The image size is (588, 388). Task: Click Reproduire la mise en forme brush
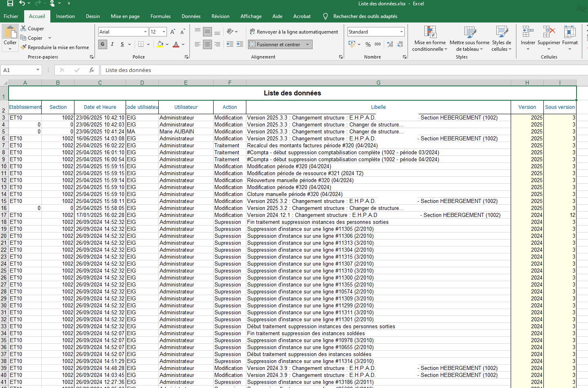[x=24, y=47]
